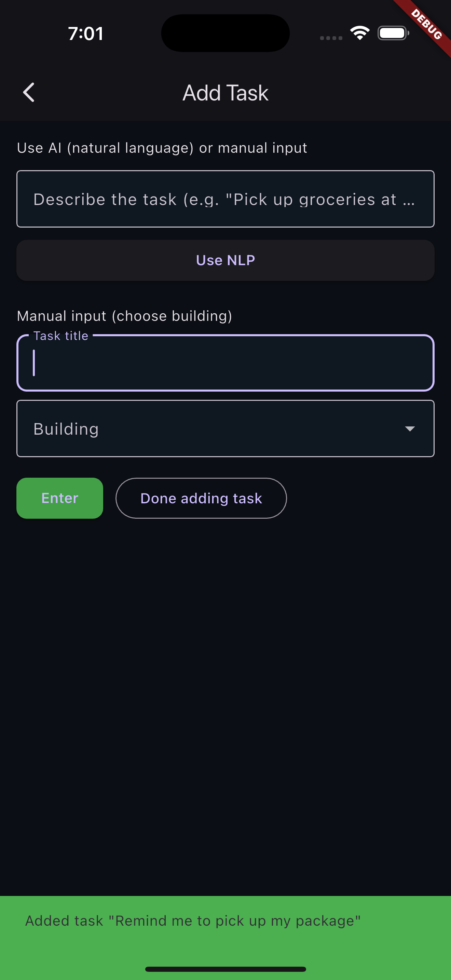Tap the cellular signal dots
Screen dimensions: 451x980
click(331, 38)
